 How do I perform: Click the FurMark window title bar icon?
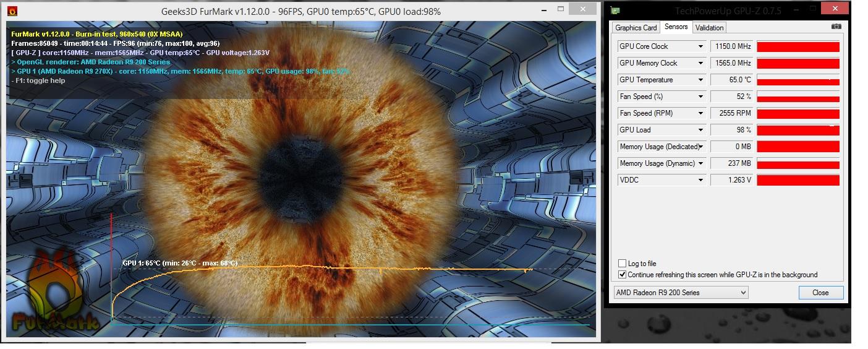12,11
